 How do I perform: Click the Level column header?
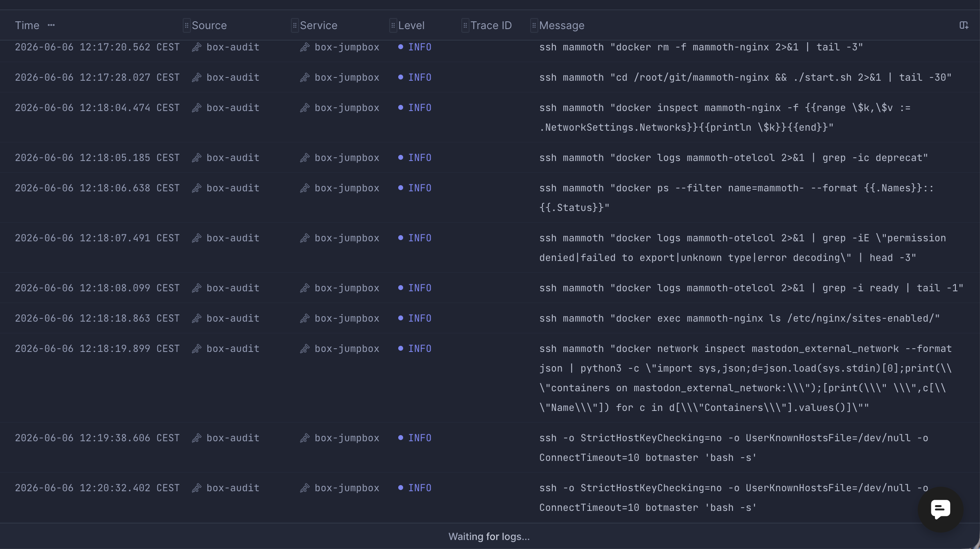point(411,25)
